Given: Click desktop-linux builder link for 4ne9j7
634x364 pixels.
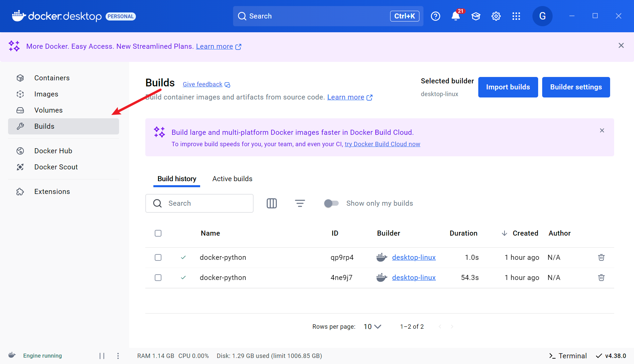Looking at the screenshot, I should [x=414, y=278].
